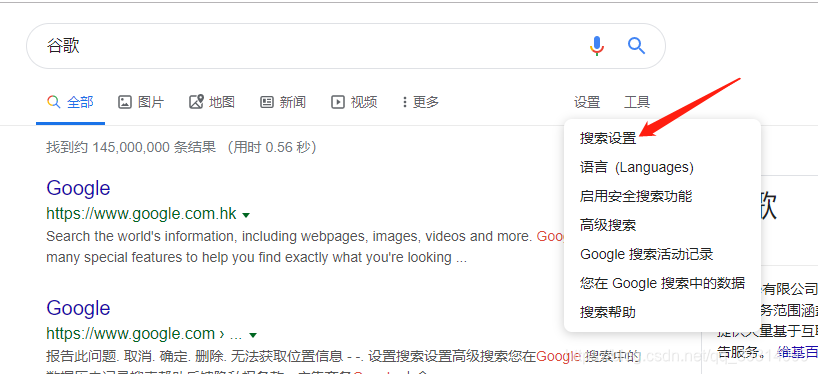Open the 地图 maps tab

pos(211,102)
